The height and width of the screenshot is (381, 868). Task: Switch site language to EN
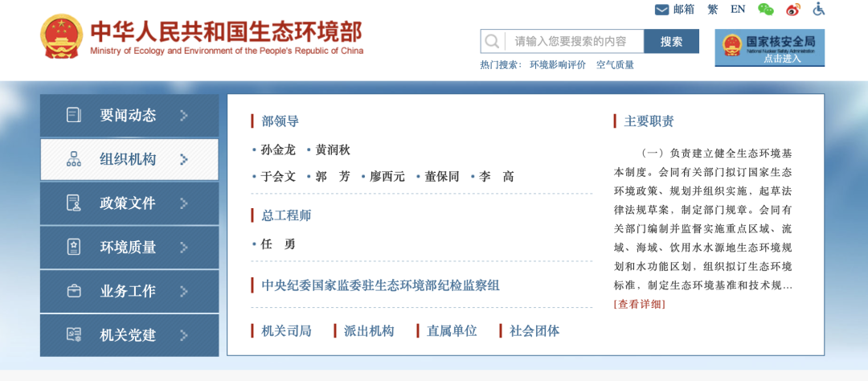738,10
